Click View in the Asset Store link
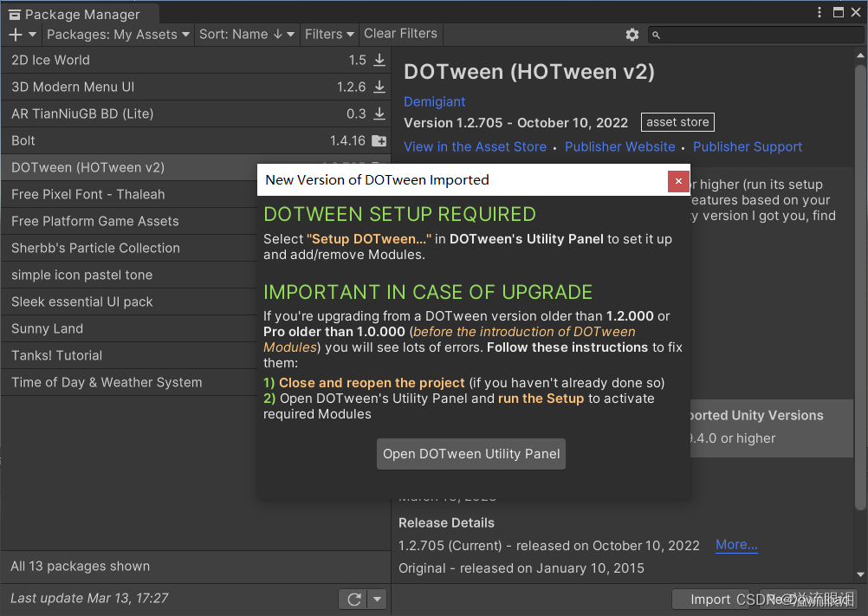The image size is (868, 616). click(x=475, y=146)
